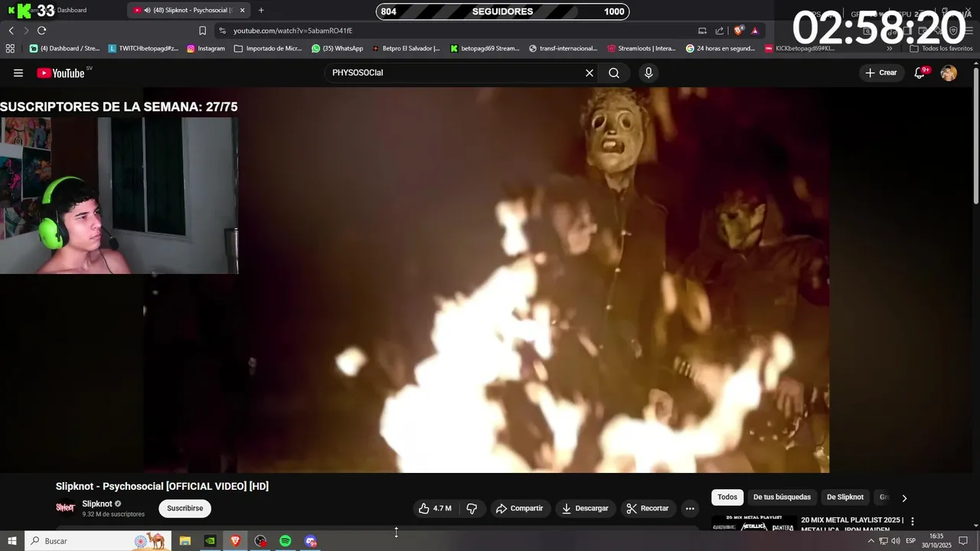Open the NVIDIA app in taskbar
The image size is (980, 551).
tap(211, 541)
